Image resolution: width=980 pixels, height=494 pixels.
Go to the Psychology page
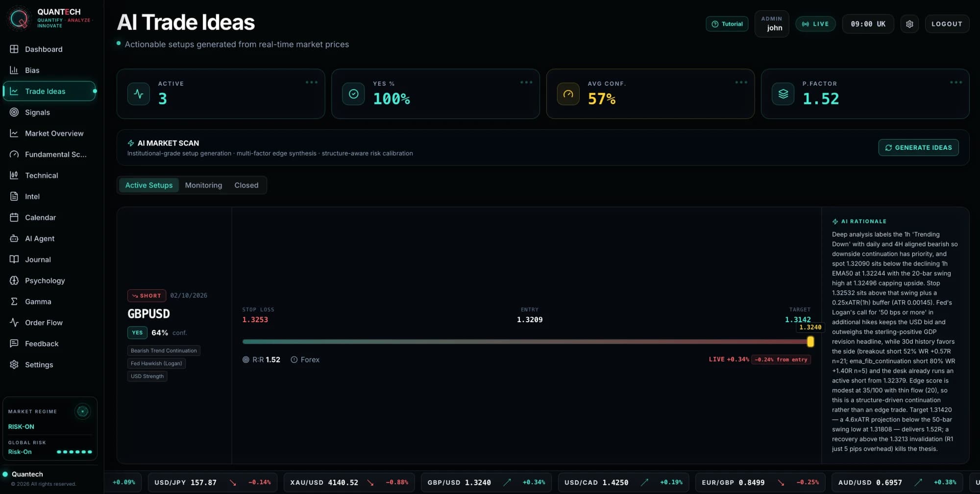[x=49, y=281]
